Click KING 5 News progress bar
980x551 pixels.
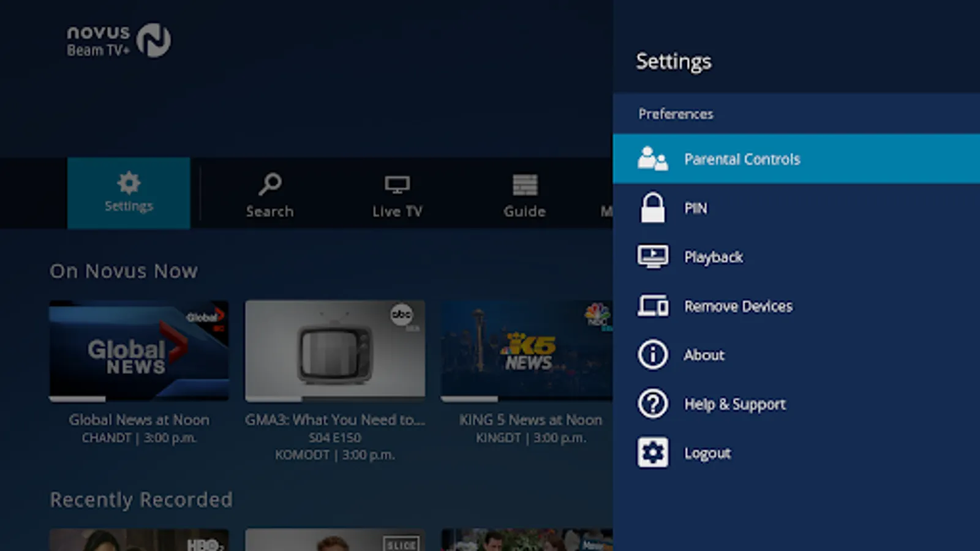point(527,399)
